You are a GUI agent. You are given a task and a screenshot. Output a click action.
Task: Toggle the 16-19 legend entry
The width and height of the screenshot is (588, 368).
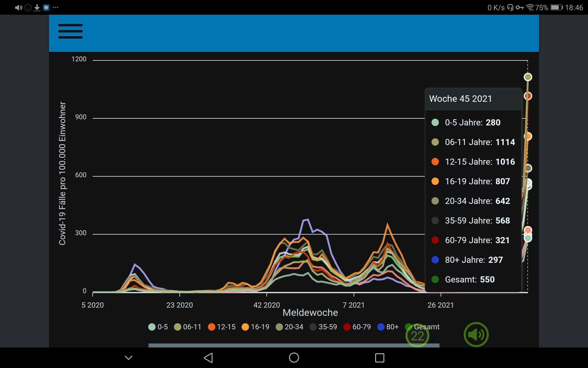255,327
